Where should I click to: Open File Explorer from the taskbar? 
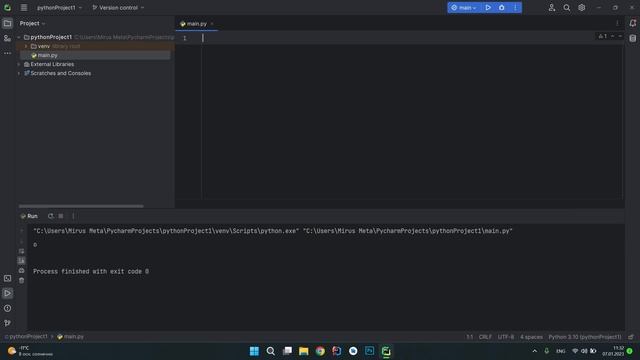click(304, 351)
